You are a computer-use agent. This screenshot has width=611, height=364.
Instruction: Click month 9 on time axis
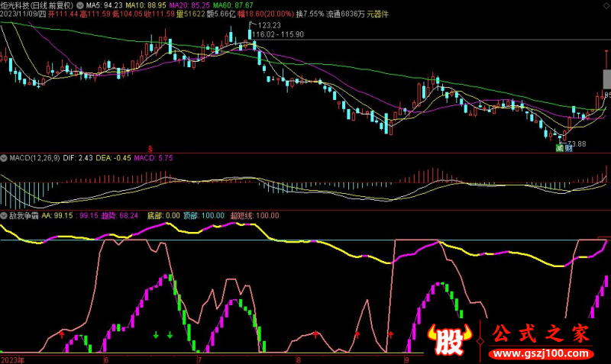click(406, 360)
